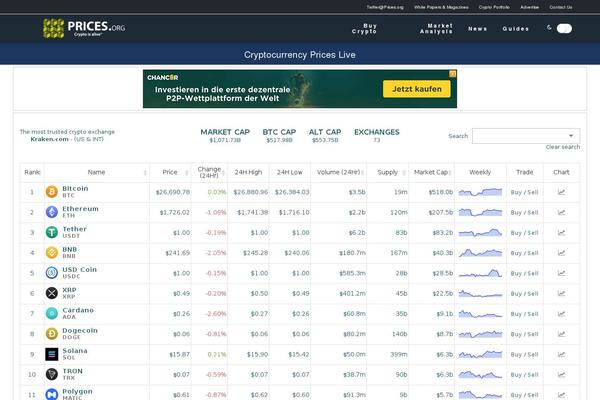Open the Ethereum chart icon
This screenshot has height=400, width=600.
click(x=561, y=212)
